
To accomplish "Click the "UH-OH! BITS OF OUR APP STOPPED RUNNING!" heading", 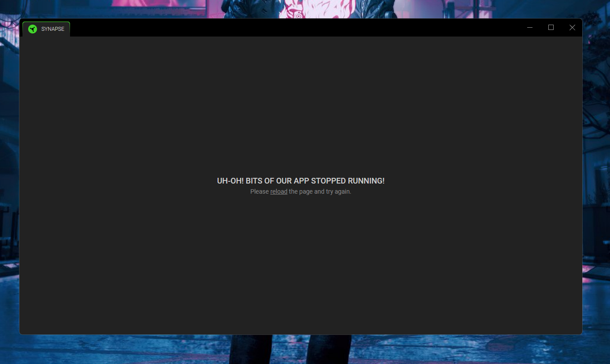I will [301, 181].
